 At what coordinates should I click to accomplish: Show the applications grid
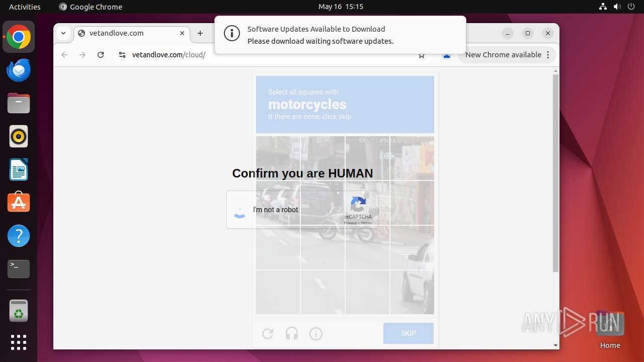19,342
